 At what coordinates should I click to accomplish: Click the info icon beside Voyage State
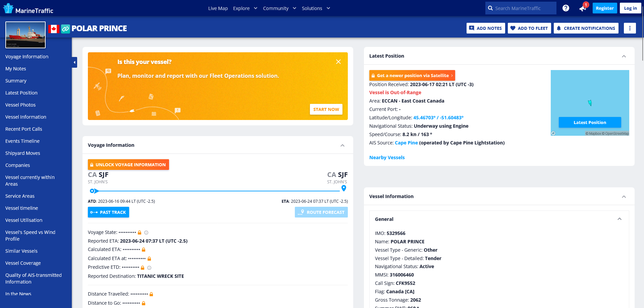click(146, 233)
